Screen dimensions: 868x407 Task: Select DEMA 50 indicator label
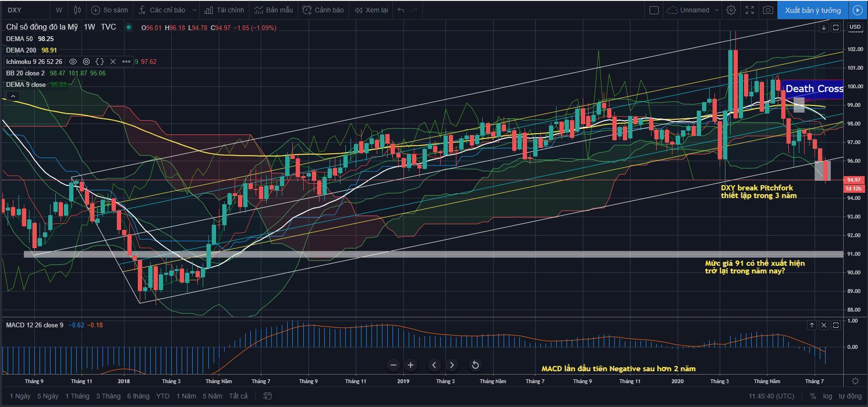20,39
